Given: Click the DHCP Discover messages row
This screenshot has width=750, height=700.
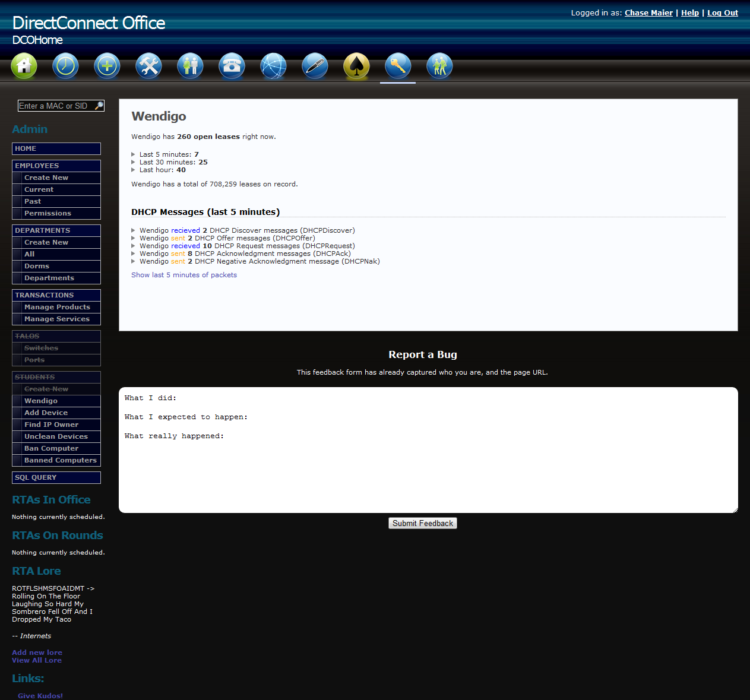Looking at the screenshot, I should tap(247, 230).
